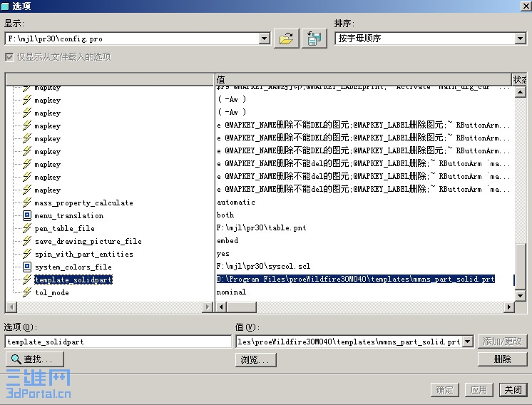Select the pen_table_file option
Viewport: 532px width, 405px height.
point(64,228)
